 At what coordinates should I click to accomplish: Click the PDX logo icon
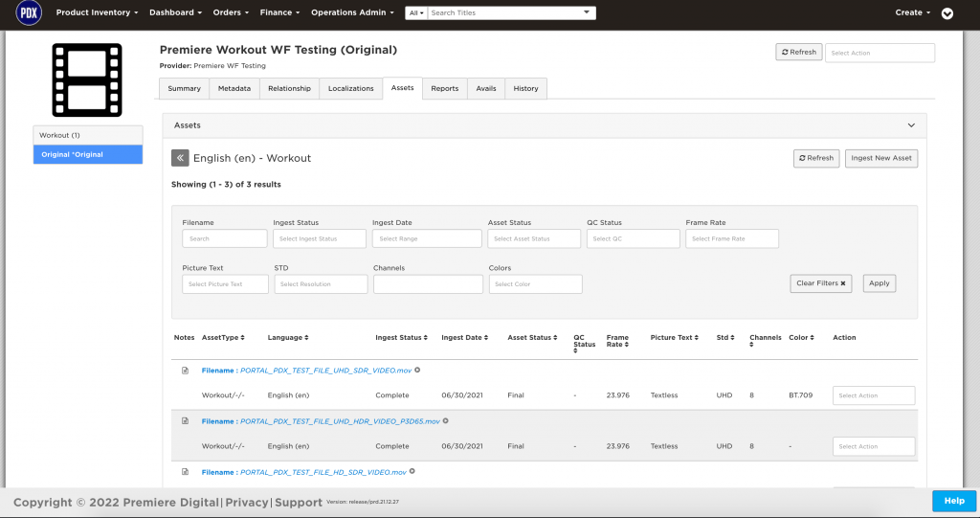[x=29, y=12]
